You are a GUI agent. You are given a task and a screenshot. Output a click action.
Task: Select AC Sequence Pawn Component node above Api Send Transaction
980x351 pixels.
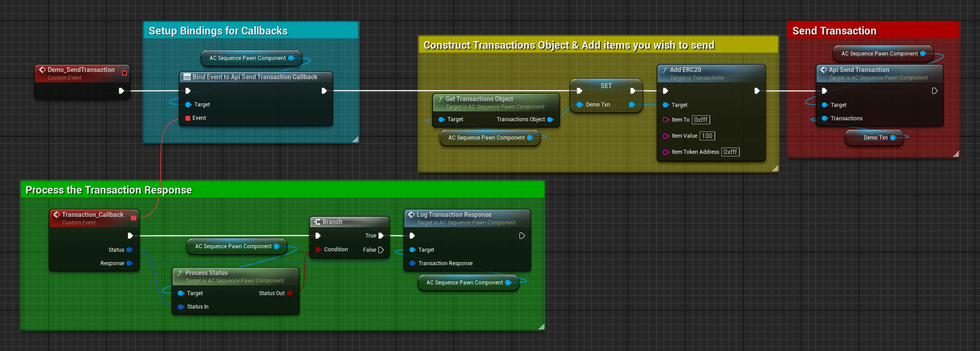point(883,54)
